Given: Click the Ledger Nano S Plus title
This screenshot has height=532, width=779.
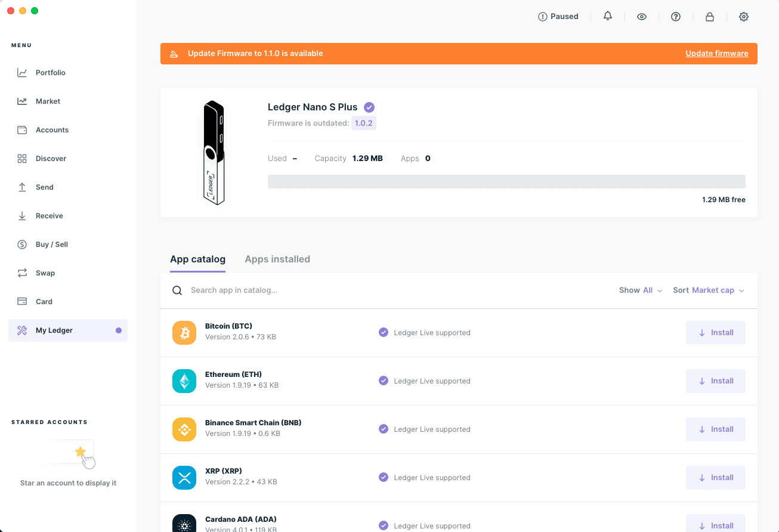Looking at the screenshot, I should [313, 107].
